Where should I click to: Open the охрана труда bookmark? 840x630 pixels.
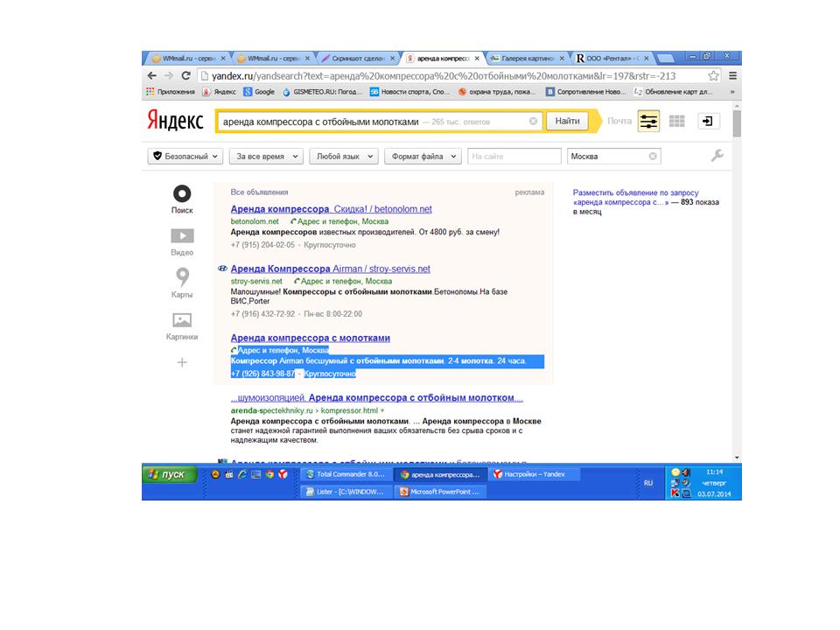point(497,92)
